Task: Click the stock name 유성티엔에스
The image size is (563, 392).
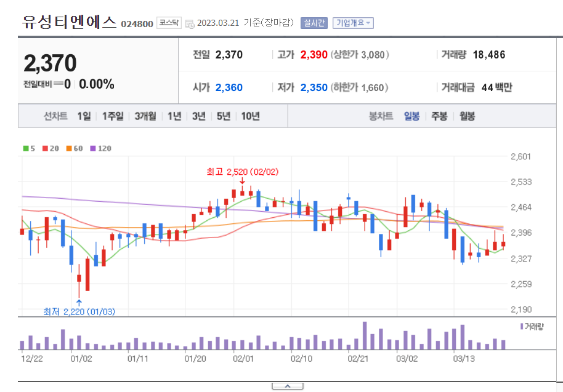Action: pyautogui.click(x=70, y=22)
